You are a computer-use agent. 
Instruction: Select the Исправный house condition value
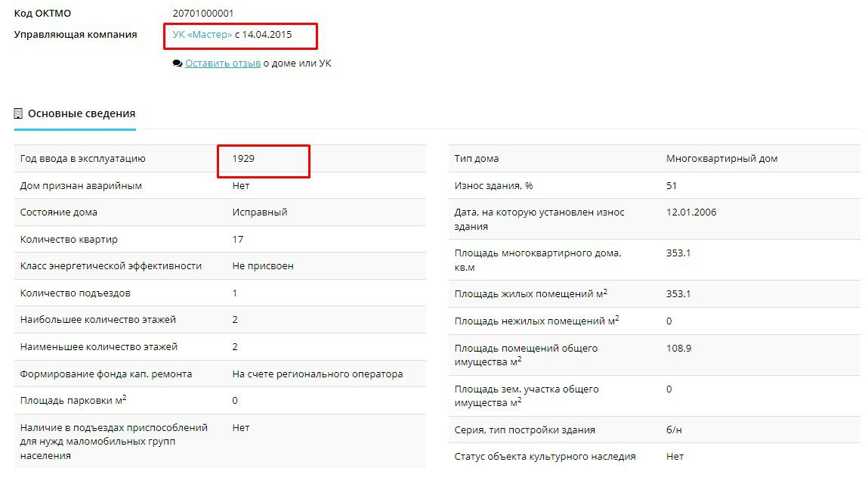[x=260, y=212]
